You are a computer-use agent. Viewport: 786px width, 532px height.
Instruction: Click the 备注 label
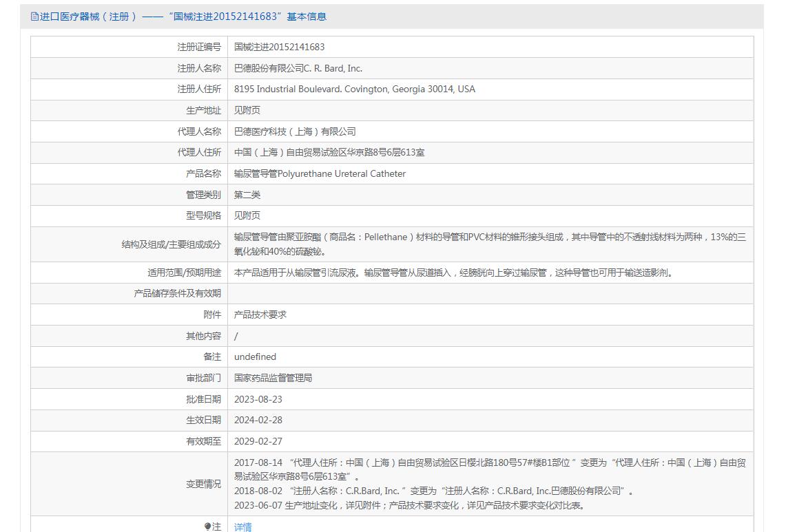212,357
